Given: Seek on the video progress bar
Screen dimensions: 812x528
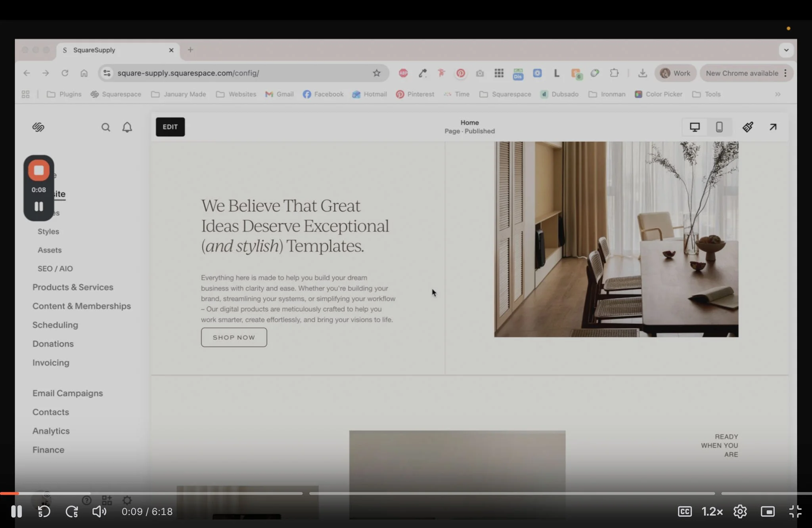Looking at the screenshot, I should click(396, 494).
